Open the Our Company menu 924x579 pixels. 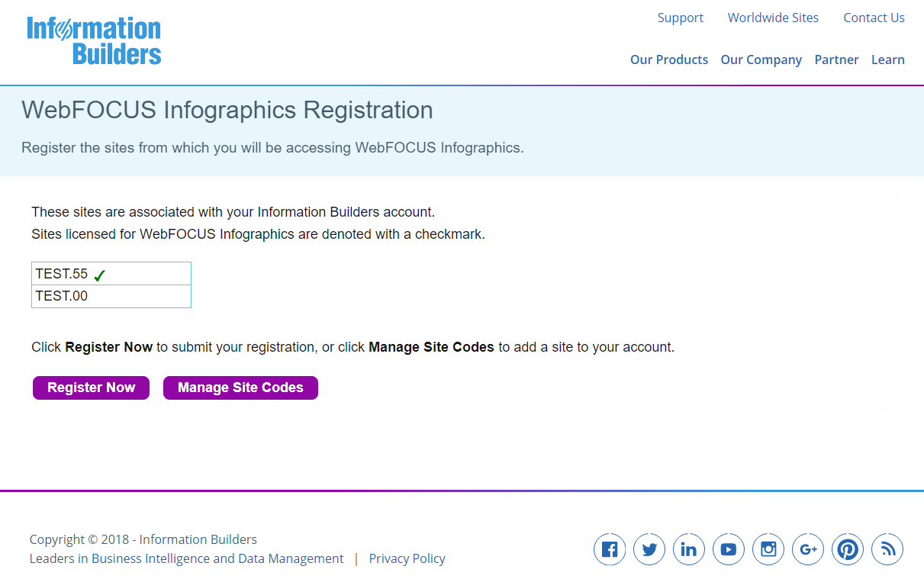(x=761, y=60)
